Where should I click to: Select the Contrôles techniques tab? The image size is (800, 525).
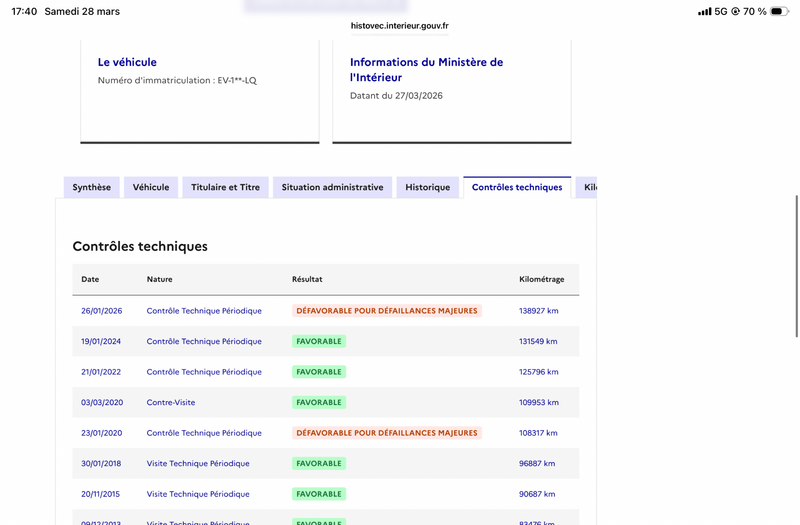[517, 187]
